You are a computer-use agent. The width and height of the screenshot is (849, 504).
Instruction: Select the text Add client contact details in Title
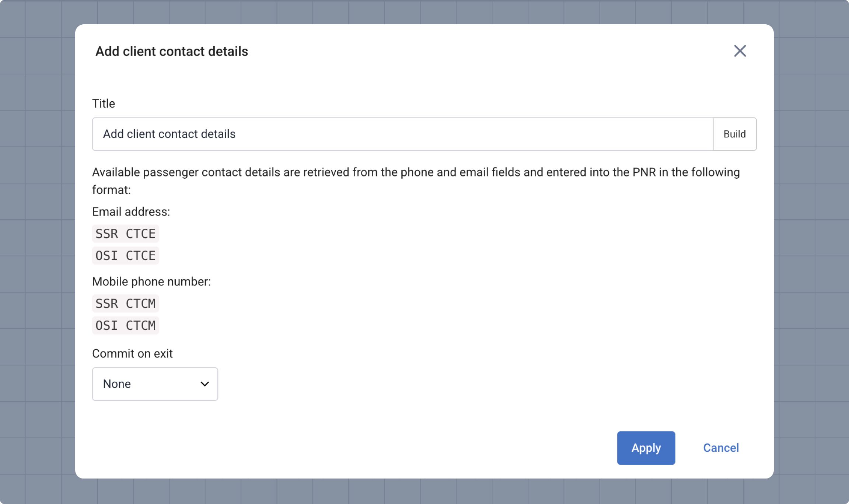(x=169, y=134)
